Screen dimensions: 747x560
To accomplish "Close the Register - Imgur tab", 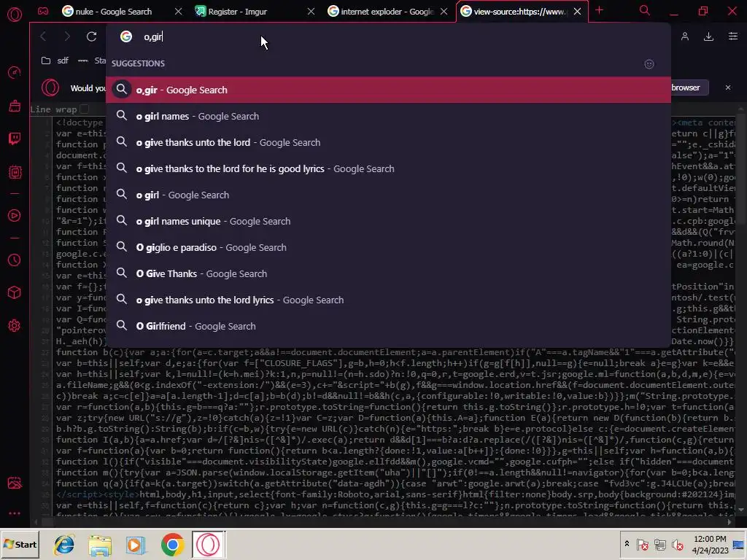I will pos(311,11).
